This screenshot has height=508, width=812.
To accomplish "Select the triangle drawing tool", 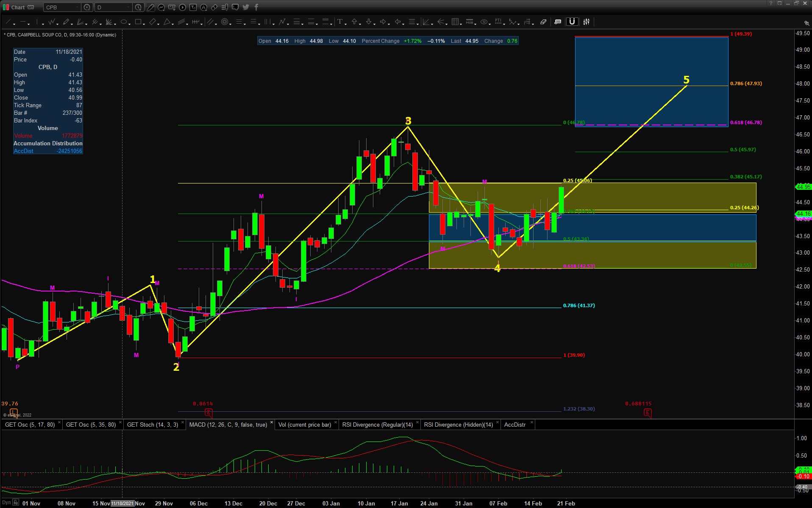I will (167, 22).
